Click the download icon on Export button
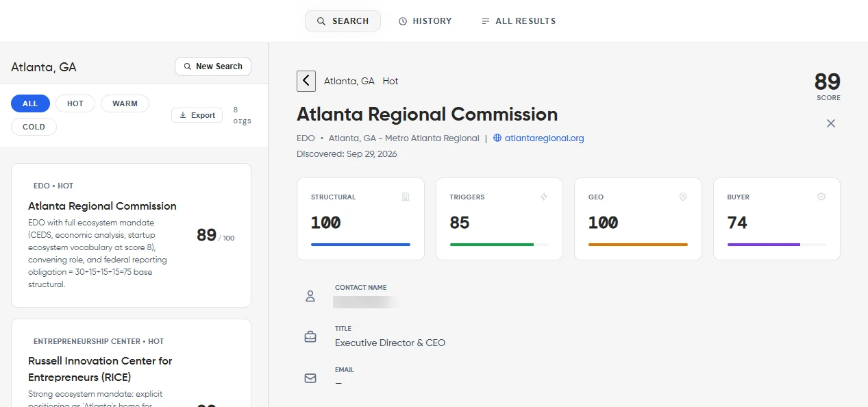 pos(183,115)
